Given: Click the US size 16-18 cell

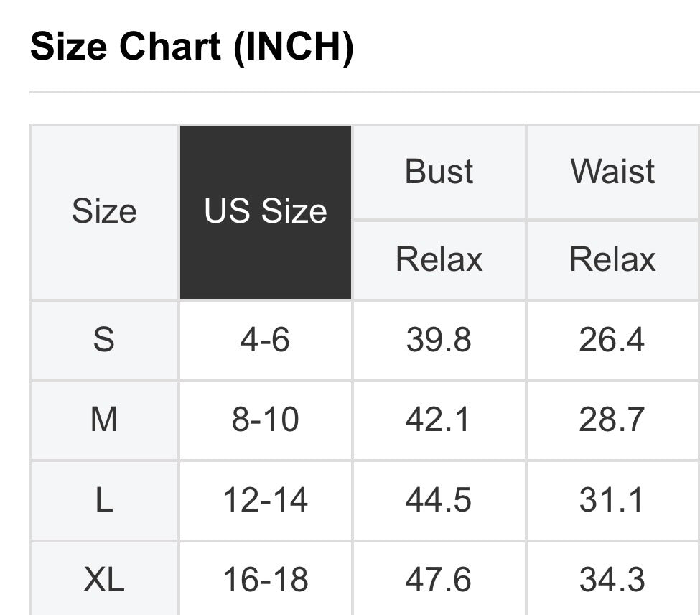Looking at the screenshot, I should 266,580.
